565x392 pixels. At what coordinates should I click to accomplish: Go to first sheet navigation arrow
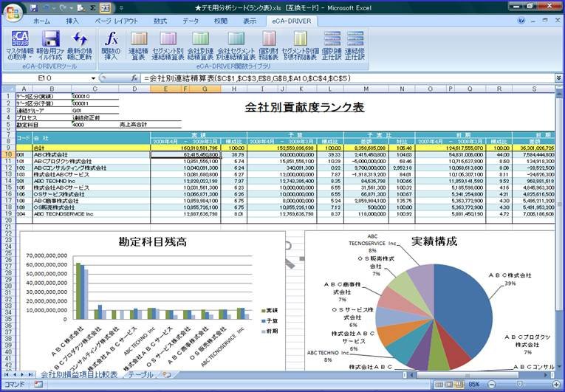(x=7, y=375)
